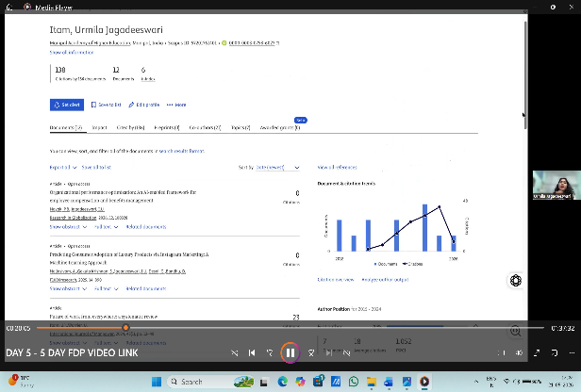Viewport: 581px width, 392px height.
Task: Open the volume control
Action: 519,353
